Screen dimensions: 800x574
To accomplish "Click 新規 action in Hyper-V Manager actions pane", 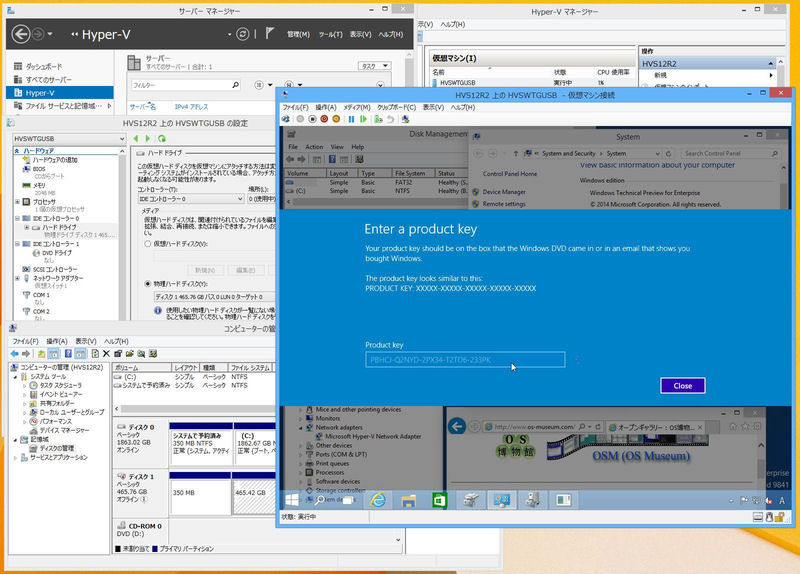I will (661, 75).
